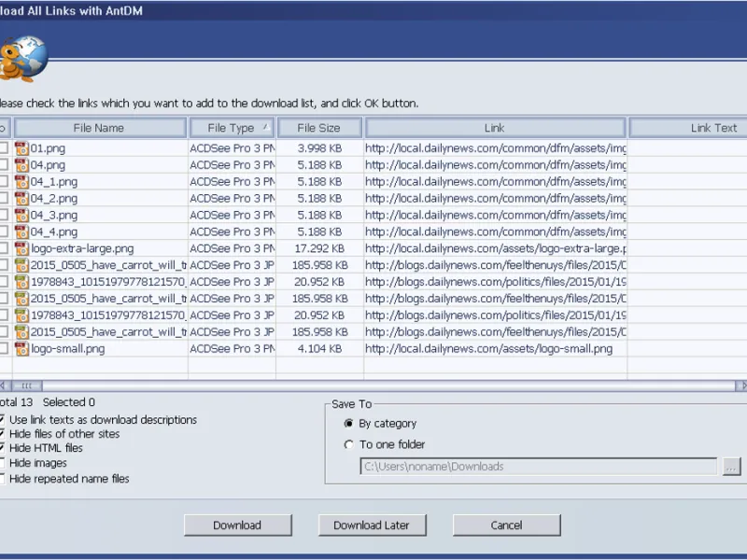Screen dimensions: 747x560
Task: Click the Cancel button
Action: (x=506, y=525)
